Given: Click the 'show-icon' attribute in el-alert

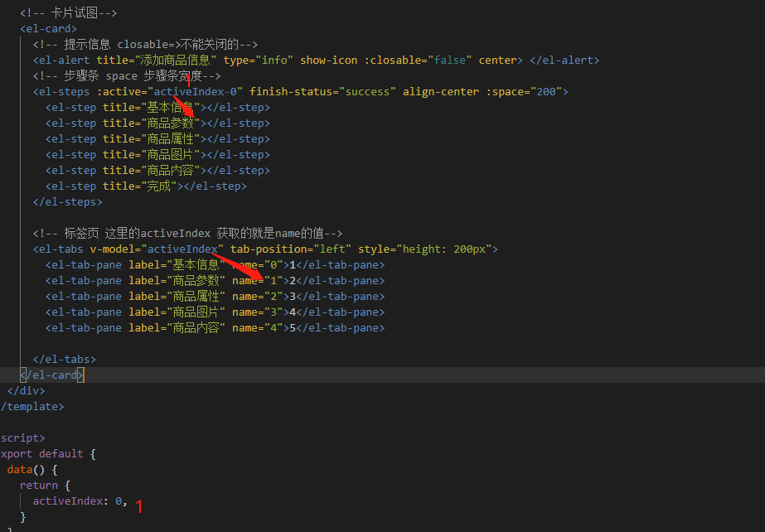Looking at the screenshot, I should (x=329, y=60).
